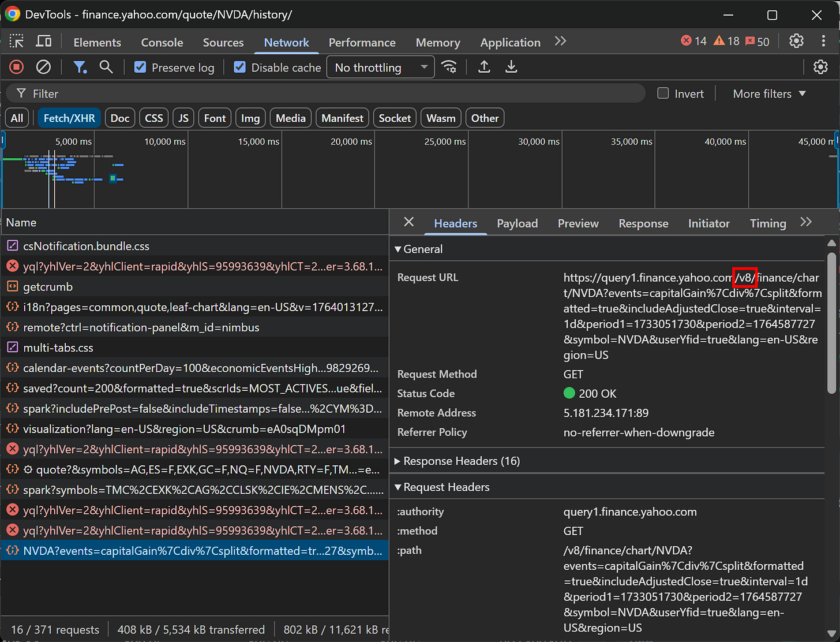This screenshot has height=642, width=840.
Task: Select the inspect element cursor tool
Action: [x=16, y=42]
